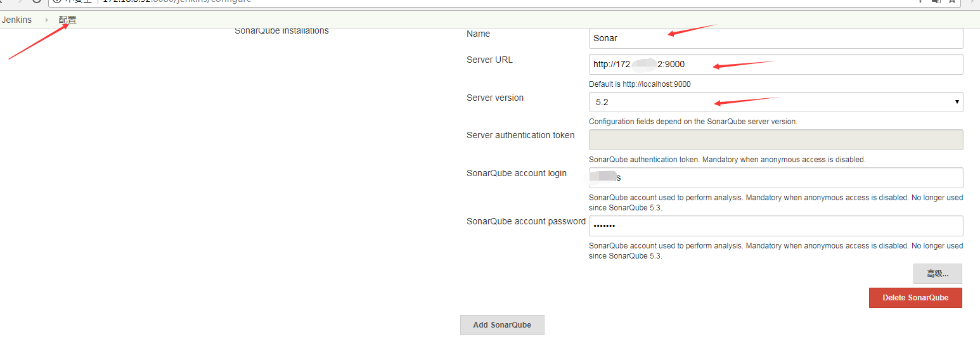Screen dimensions: 980x339
Task: Select the 'SonarQube account password' label
Action: point(526,221)
